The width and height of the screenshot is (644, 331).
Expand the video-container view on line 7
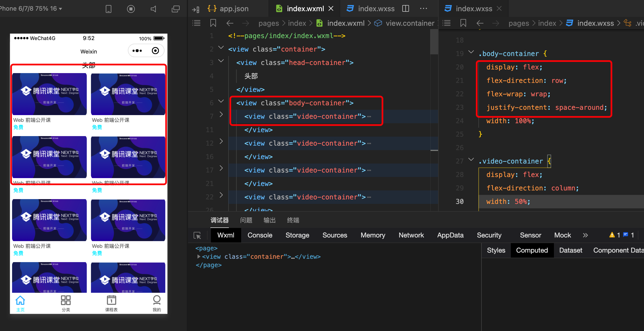tap(221, 114)
